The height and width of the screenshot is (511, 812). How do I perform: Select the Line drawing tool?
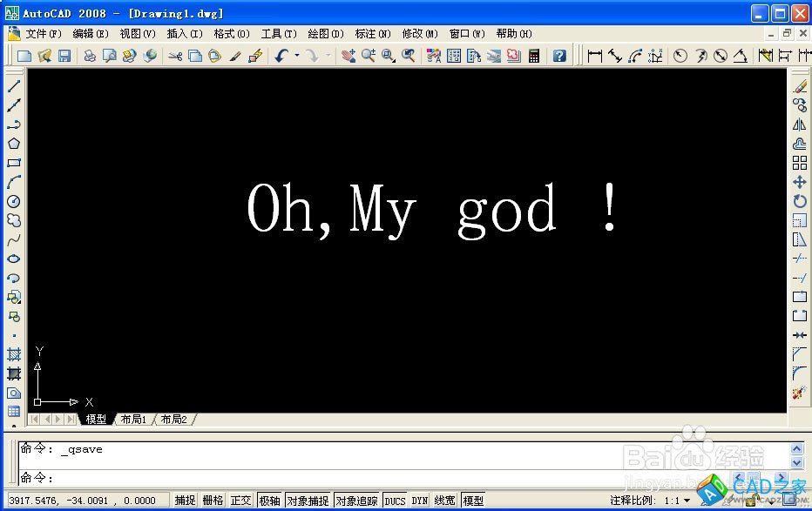[x=14, y=86]
